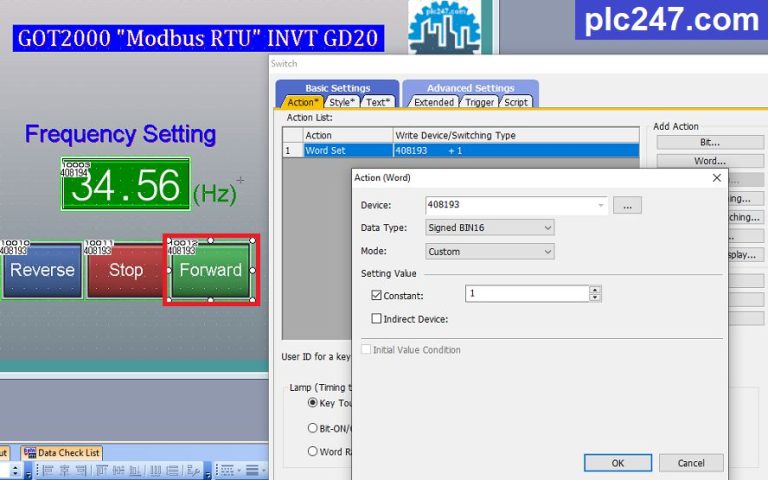Switch to the Script tab
Image resolution: width=768 pixels, height=480 pixels.
tap(516, 102)
